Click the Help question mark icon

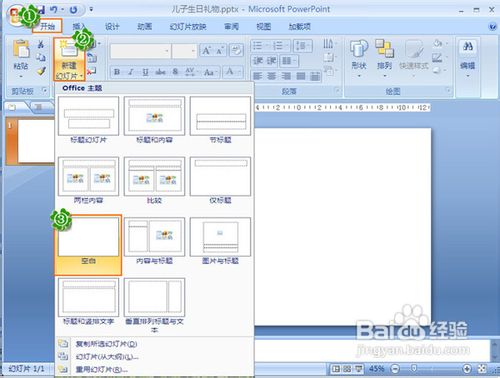(x=492, y=27)
